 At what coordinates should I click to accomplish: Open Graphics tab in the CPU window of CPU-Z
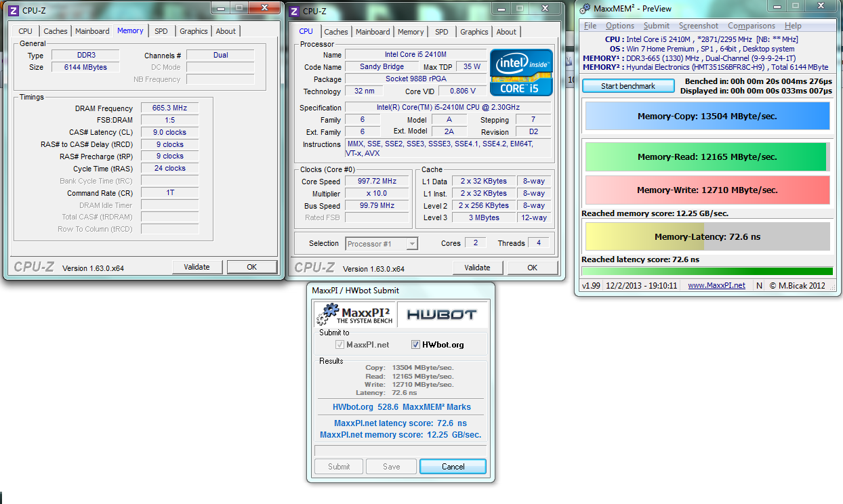tap(474, 32)
